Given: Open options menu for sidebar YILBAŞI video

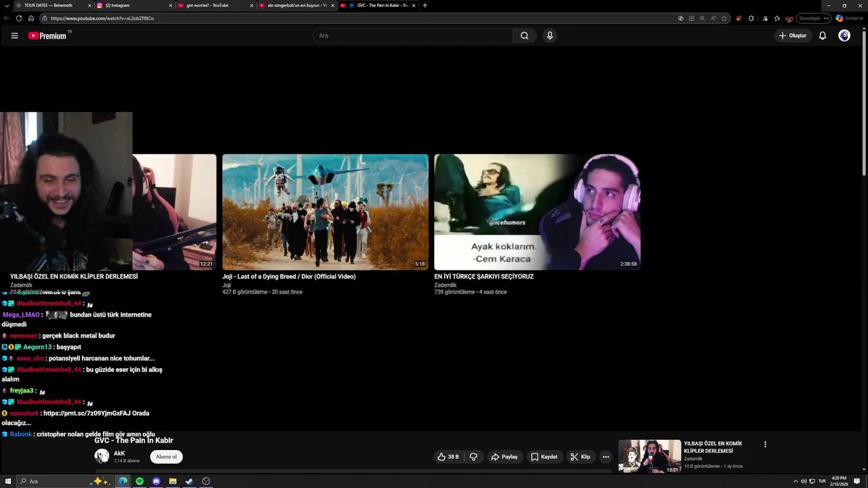Looking at the screenshot, I should coord(765,445).
